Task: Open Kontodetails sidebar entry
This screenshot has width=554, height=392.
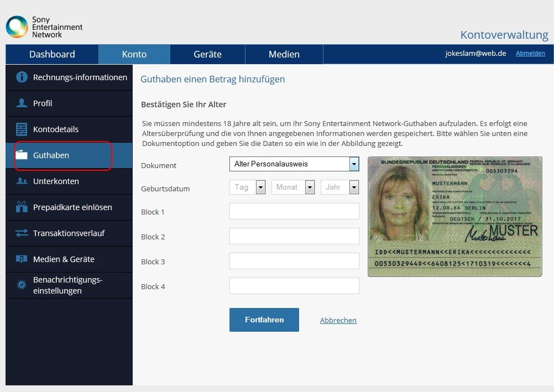Action: [69, 129]
